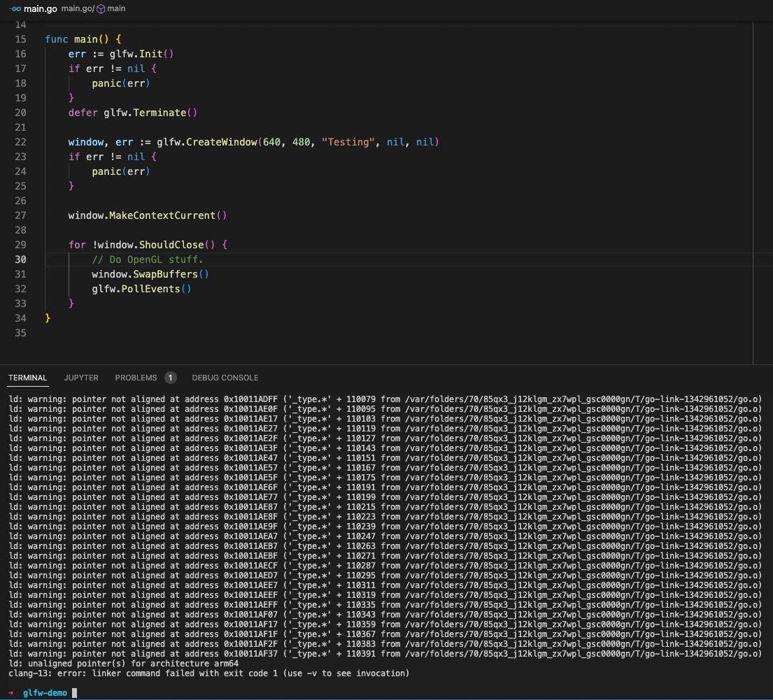Switch to the TERMINAL panel tab
This screenshot has width=773, height=700.
[x=27, y=378]
